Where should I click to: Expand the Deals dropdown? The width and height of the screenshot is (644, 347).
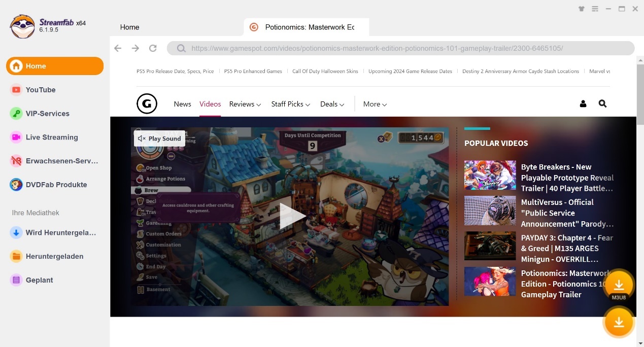click(x=332, y=104)
